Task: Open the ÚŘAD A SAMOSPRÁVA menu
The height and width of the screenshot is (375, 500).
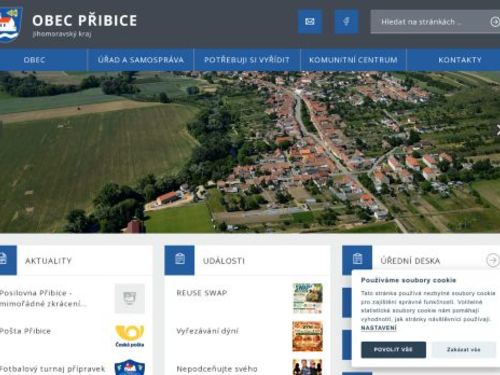Action: point(141,60)
